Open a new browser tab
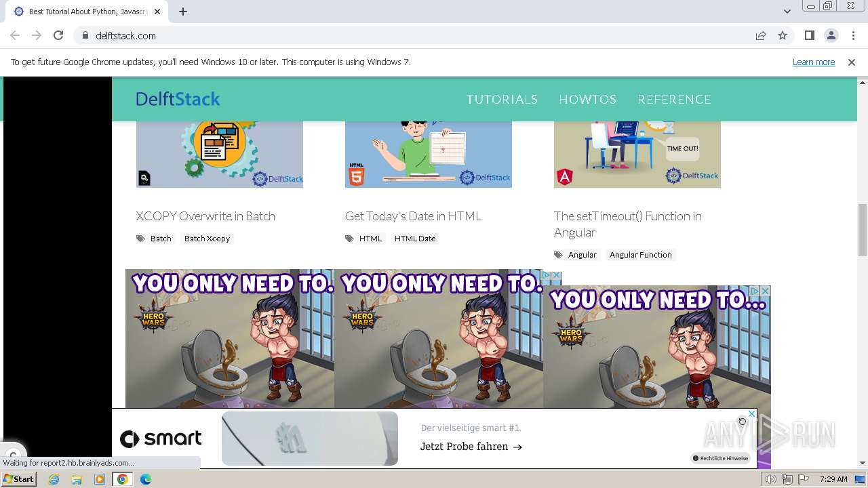 tap(183, 12)
